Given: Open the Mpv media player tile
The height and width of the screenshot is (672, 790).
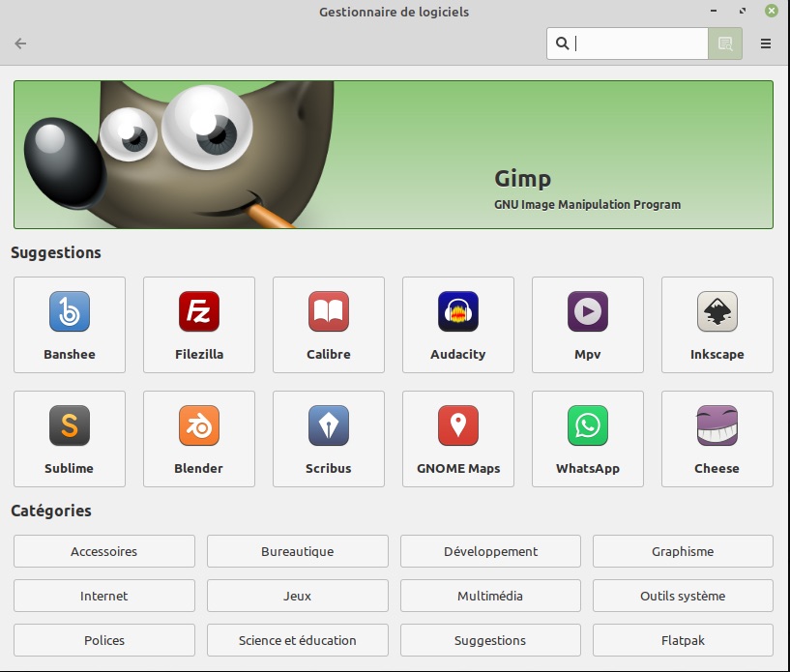Looking at the screenshot, I should [588, 325].
